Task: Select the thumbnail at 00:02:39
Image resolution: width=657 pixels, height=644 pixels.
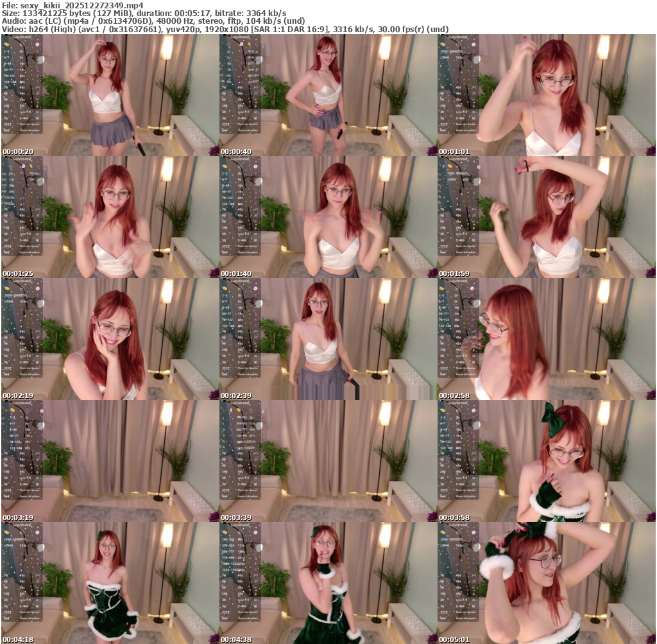Action: click(328, 340)
